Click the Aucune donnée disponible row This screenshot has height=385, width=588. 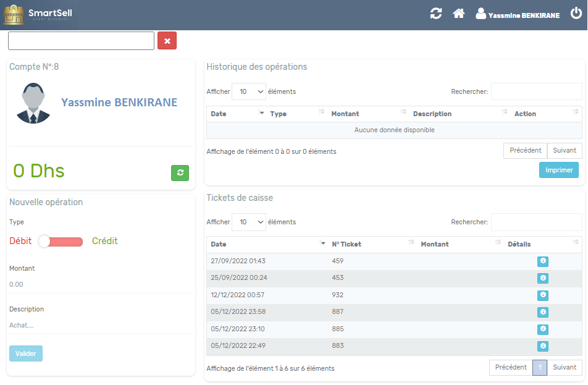point(394,130)
